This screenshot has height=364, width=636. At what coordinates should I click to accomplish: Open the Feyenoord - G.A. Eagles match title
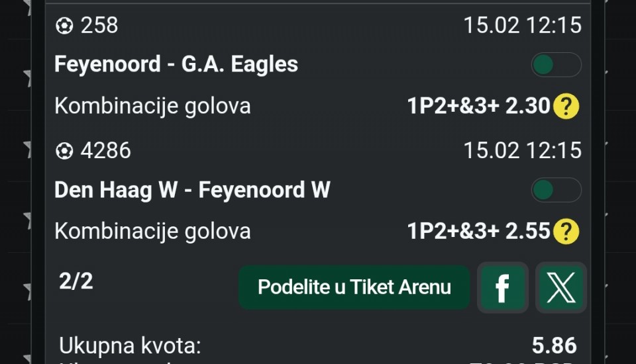pos(176,64)
